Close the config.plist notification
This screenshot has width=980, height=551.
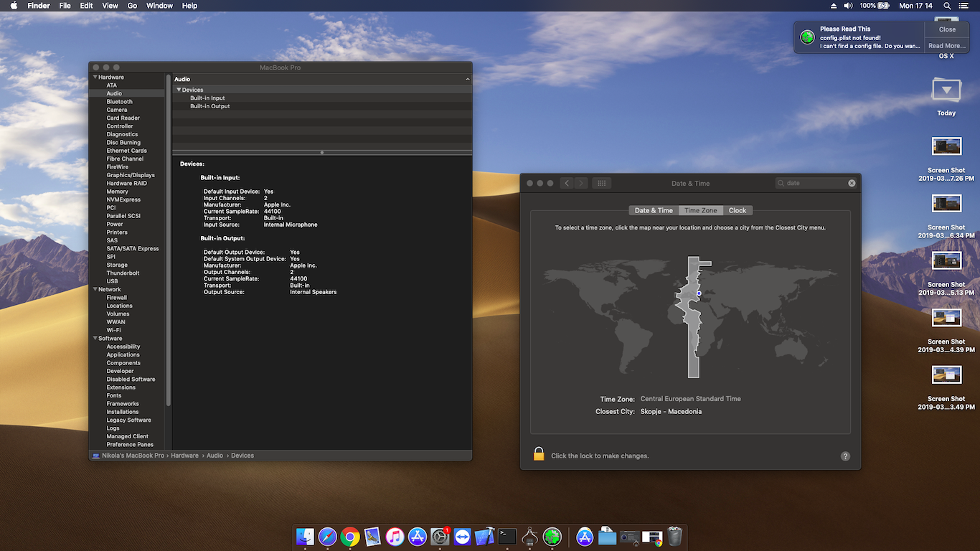tap(946, 29)
